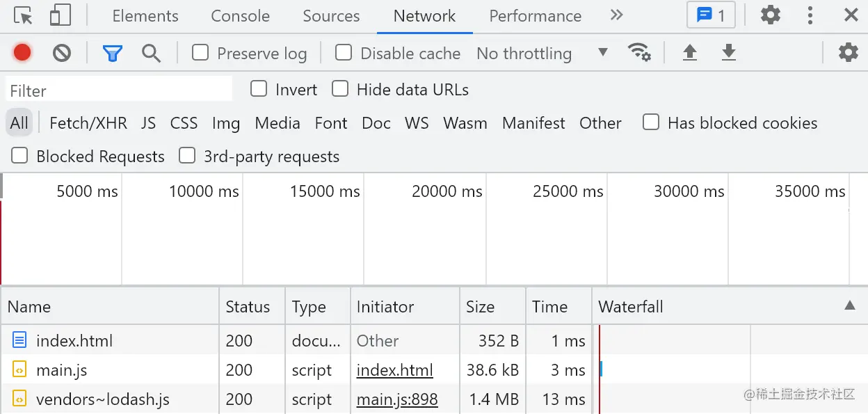Toggle the filter funnel icon
Screen dimensions: 868x414
(x=112, y=53)
